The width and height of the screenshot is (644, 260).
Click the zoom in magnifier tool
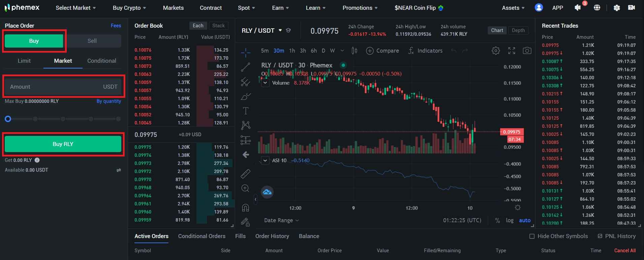(246, 188)
